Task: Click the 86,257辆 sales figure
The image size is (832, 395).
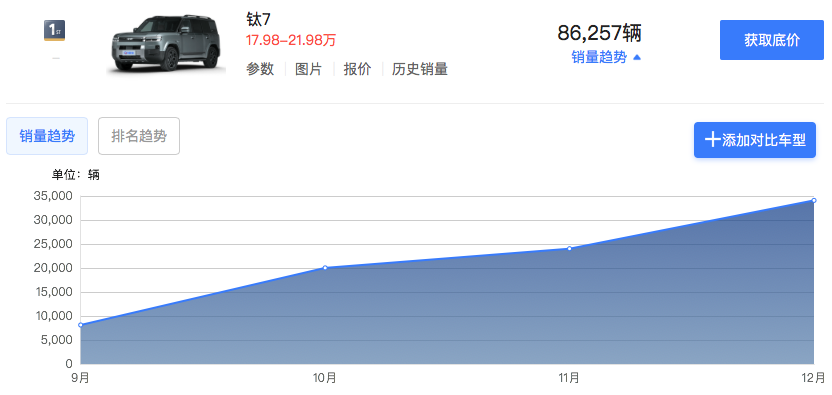Action: [600, 33]
